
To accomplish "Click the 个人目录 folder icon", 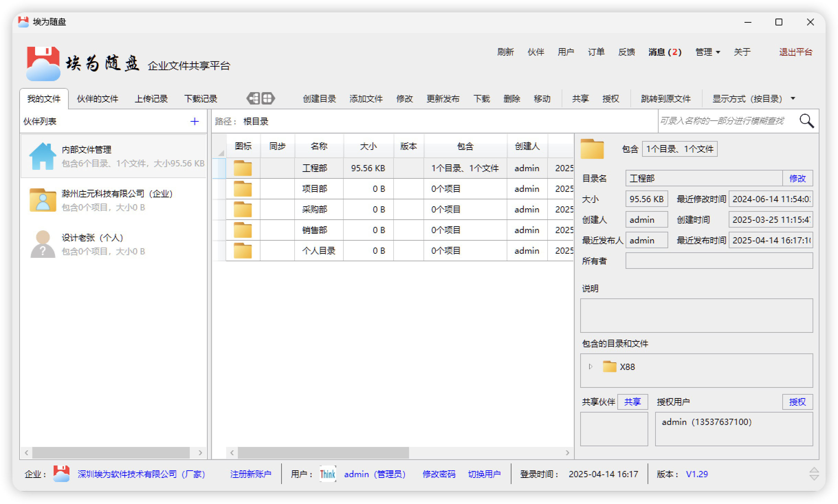I will 243,251.
